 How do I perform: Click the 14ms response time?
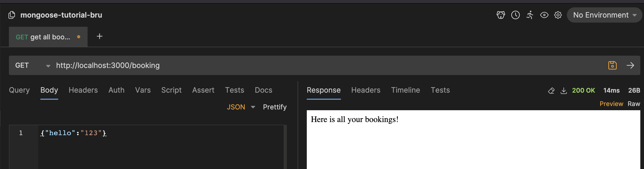611,91
